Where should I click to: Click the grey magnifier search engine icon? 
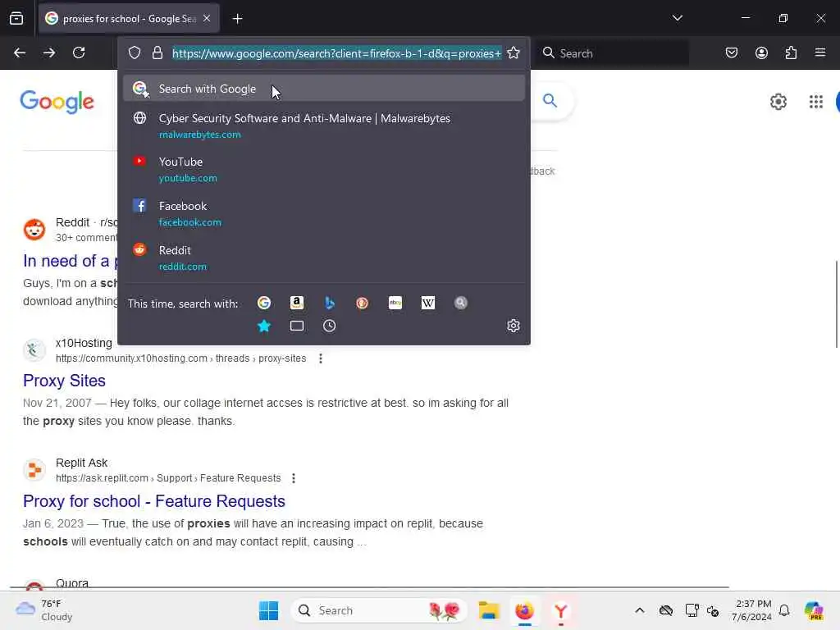461,303
